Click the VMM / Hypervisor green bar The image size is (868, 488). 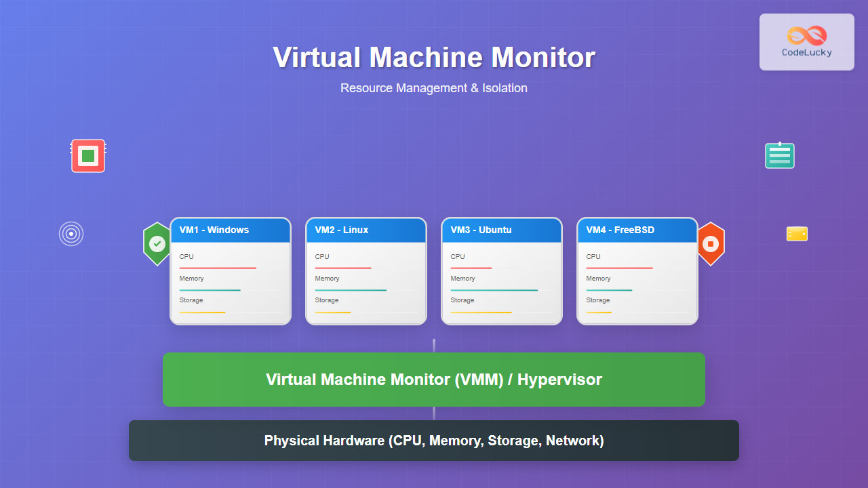pos(434,380)
